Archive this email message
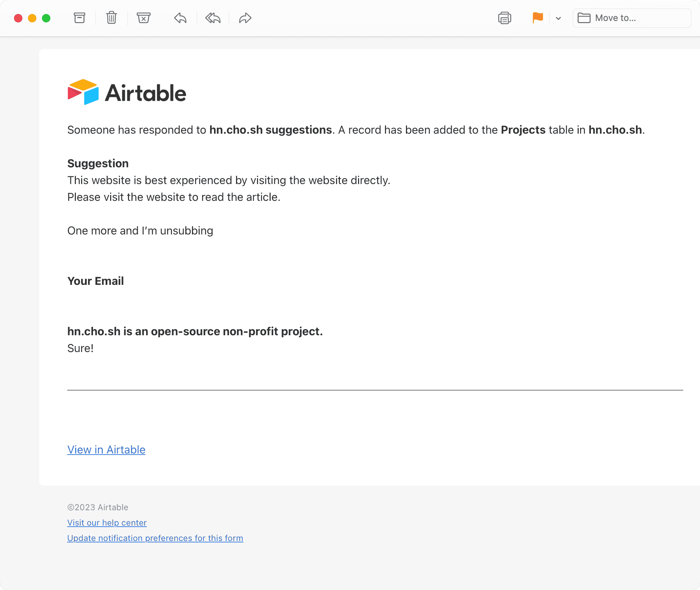This screenshot has width=700, height=590. 79,18
